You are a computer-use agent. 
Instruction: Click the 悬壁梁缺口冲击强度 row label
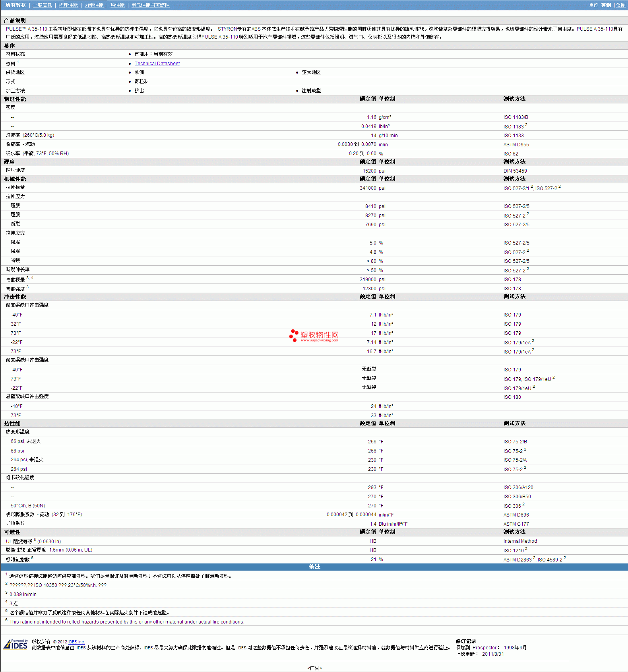(x=27, y=396)
